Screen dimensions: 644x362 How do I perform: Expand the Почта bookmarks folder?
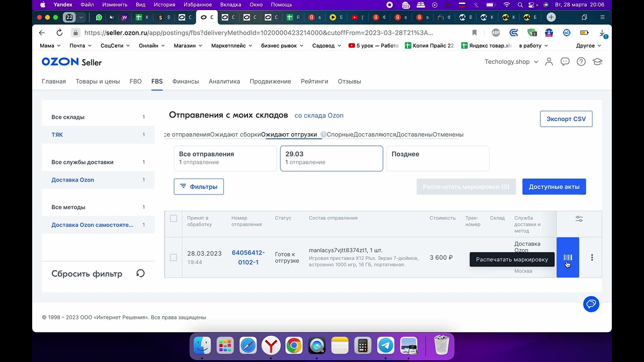coord(80,45)
